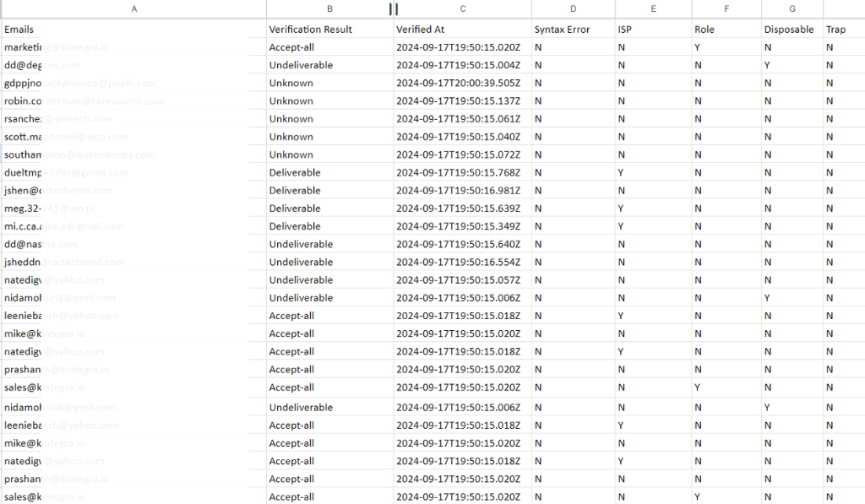Click timestamp ending 15.768Z
Viewport: 865px width, 504px height.
459,172
